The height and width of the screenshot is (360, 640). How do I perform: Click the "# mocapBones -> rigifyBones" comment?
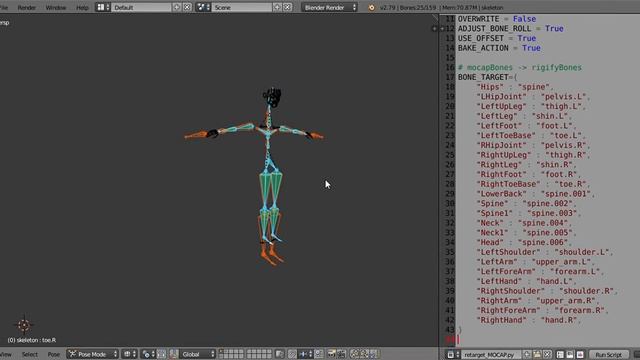(520, 67)
